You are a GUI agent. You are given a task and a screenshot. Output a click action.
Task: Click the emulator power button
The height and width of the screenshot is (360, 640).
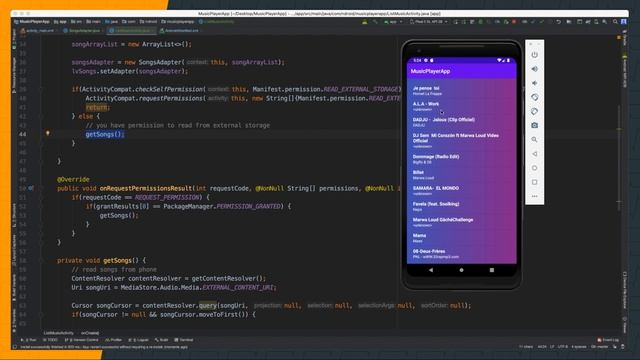(x=534, y=55)
